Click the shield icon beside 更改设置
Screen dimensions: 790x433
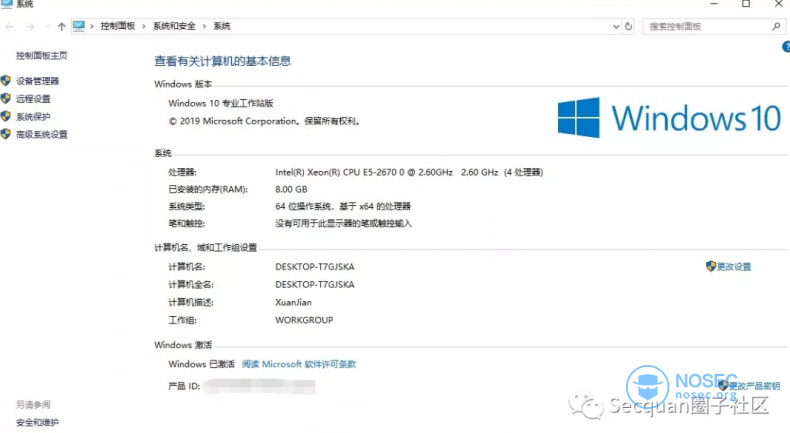pos(711,266)
